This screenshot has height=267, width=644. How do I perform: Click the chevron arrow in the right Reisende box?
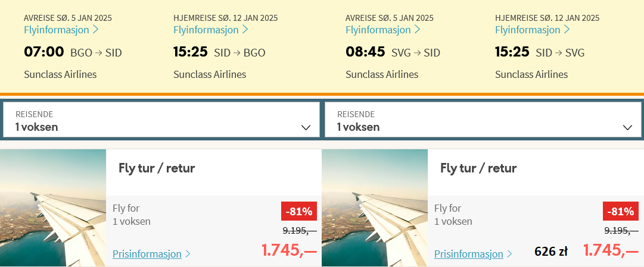tap(627, 127)
